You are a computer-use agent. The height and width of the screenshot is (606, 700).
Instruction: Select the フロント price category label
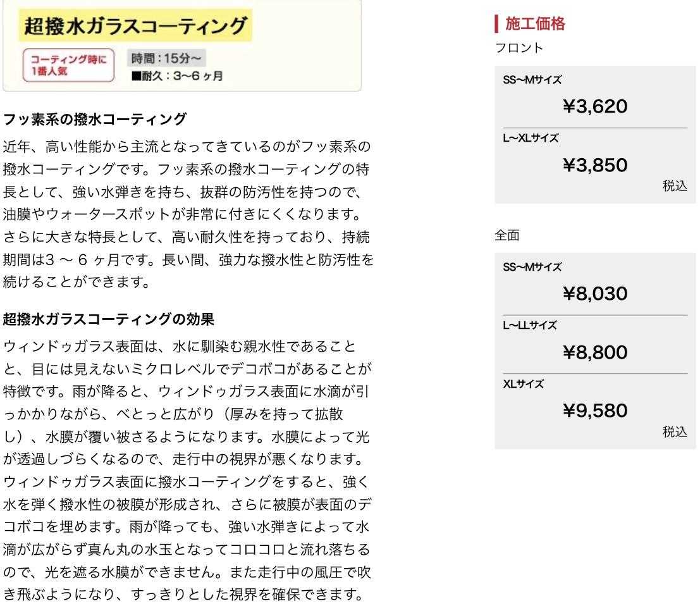coord(519,47)
